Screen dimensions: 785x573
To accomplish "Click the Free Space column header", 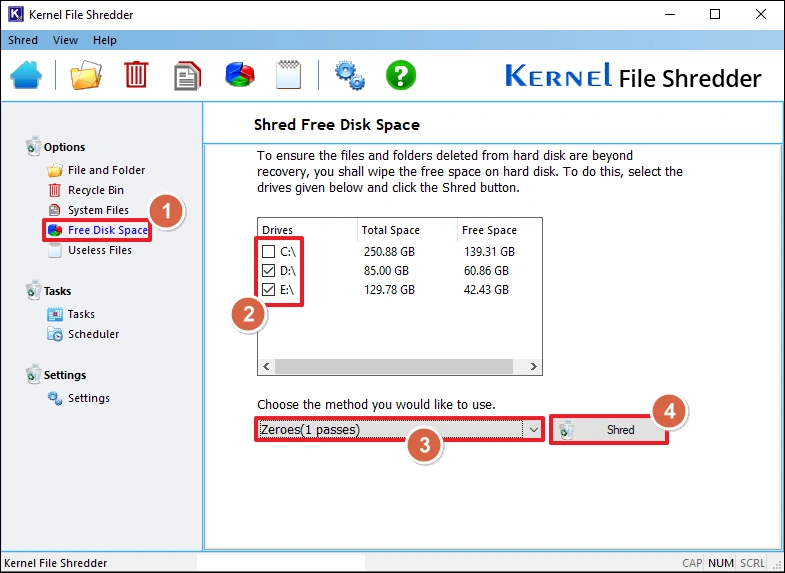I will [x=489, y=230].
